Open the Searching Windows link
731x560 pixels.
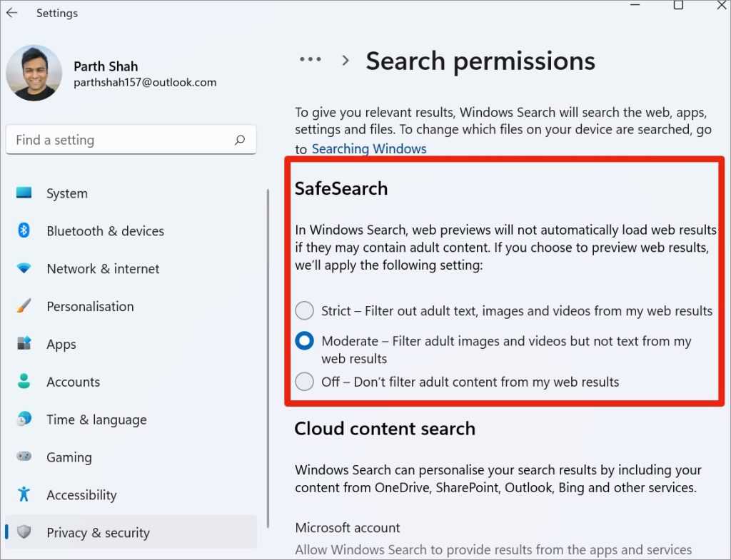[369, 149]
